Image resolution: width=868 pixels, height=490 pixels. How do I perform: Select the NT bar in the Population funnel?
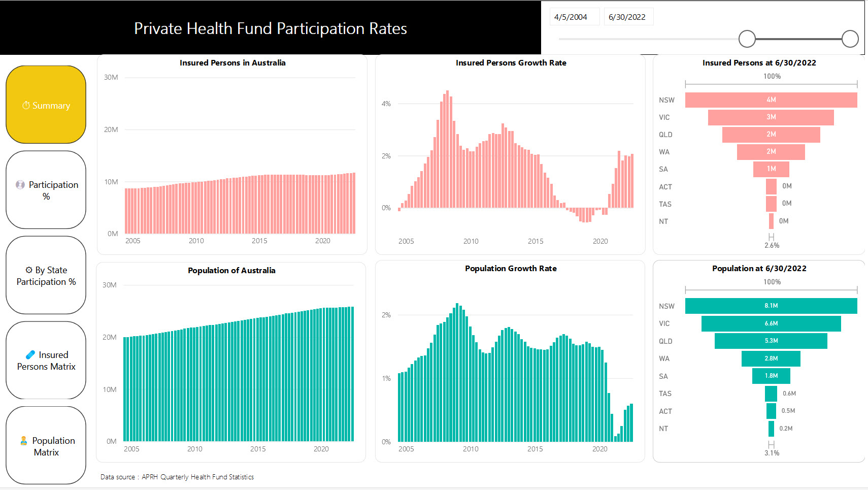tap(771, 428)
